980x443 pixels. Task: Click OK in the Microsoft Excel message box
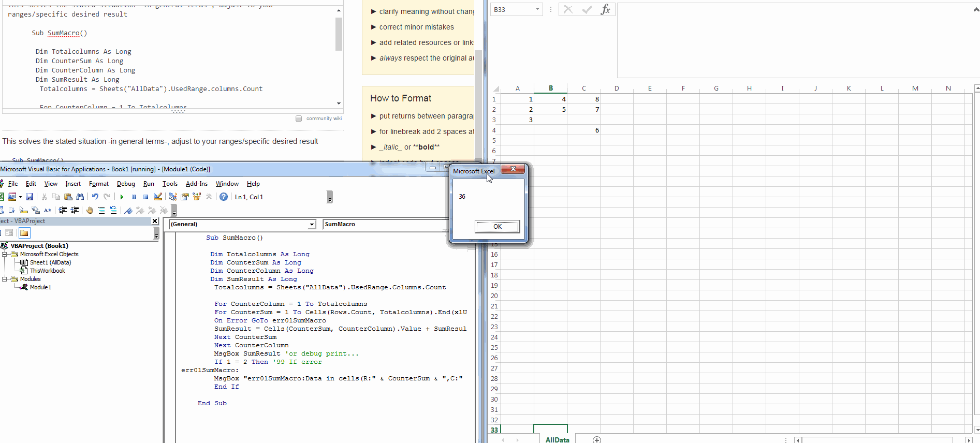point(497,226)
